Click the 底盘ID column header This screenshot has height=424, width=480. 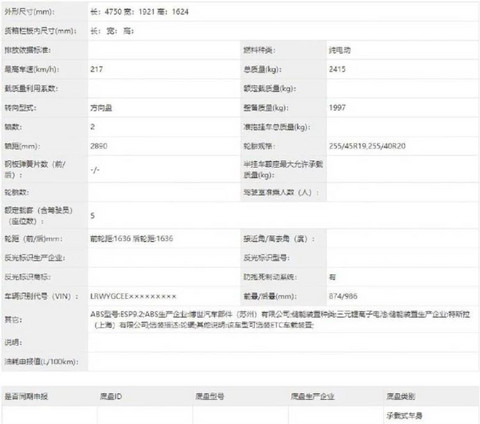111,396
